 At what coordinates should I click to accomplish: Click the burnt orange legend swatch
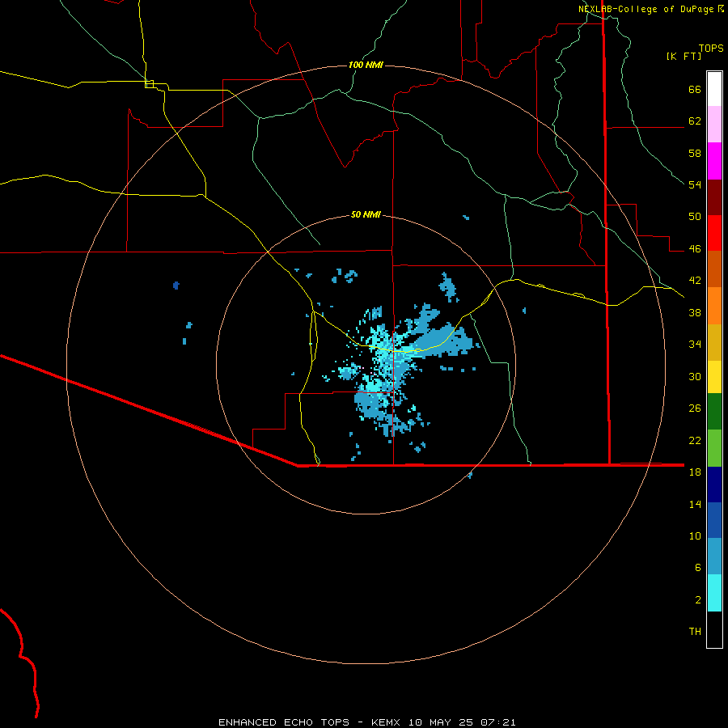click(714, 269)
